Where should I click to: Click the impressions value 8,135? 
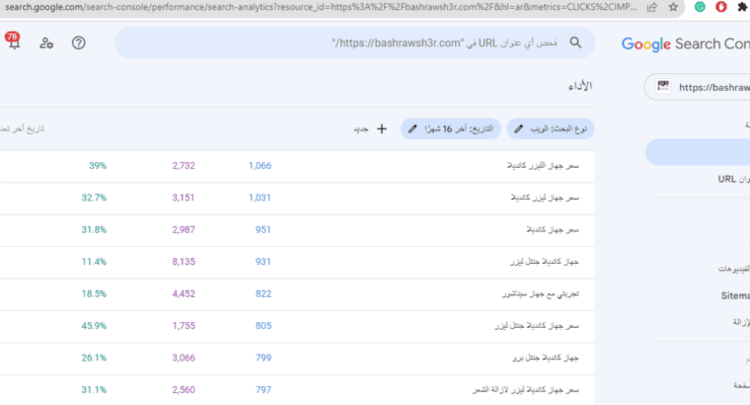(184, 262)
